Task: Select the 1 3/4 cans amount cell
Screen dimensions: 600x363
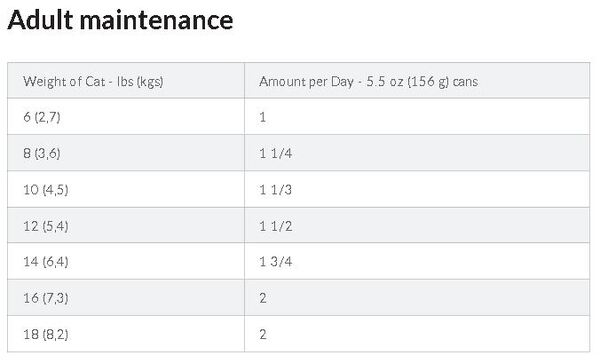Action: tap(417, 261)
